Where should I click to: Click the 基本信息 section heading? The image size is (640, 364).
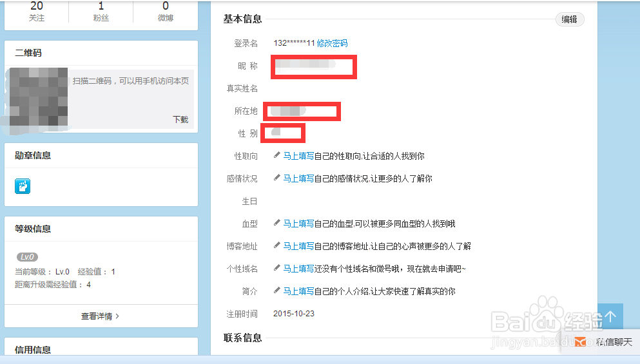pos(242,19)
